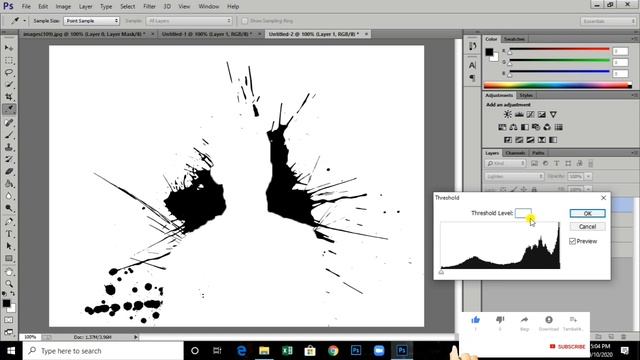
Task: Open the Sample Size dropdown
Action: pos(91,21)
